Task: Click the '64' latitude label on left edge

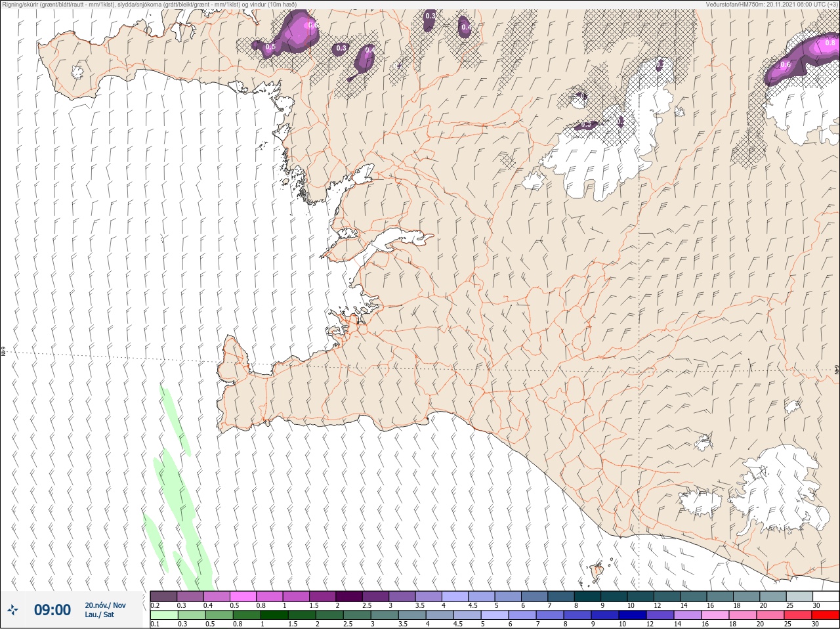Action: [3, 353]
